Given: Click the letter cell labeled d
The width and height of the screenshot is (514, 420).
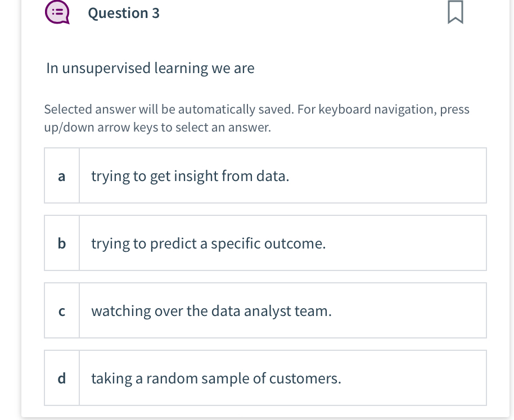Looking at the screenshot, I should tap(61, 378).
